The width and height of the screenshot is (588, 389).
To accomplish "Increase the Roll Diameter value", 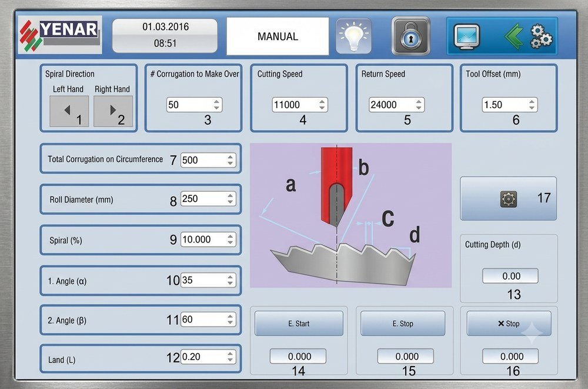I will point(230,195).
